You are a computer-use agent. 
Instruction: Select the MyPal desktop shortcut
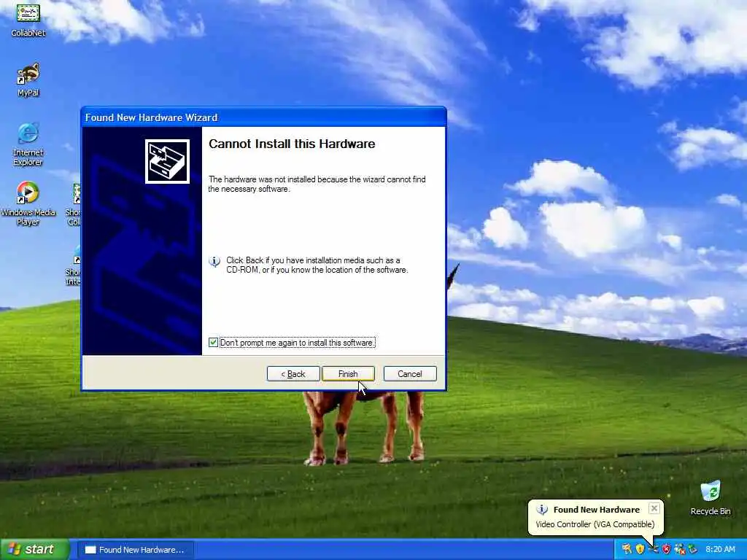[28, 79]
